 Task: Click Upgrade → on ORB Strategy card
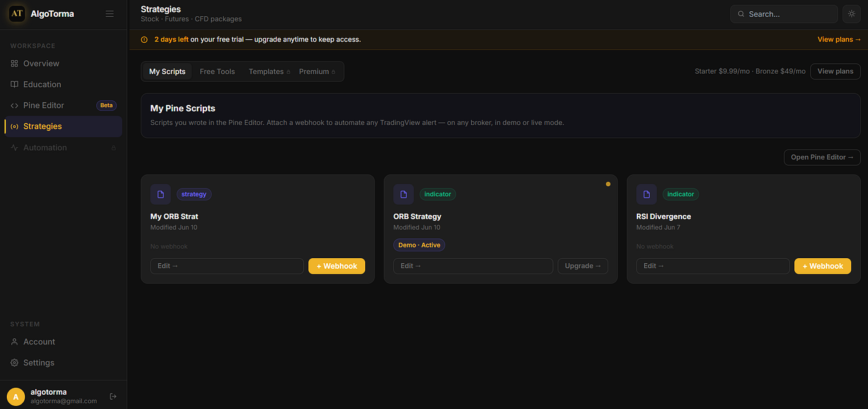583,266
